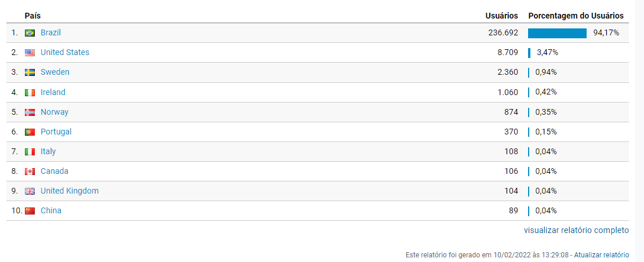This screenshot has width=644, height=262.
Task: Click Brazil's 94,17% percentage bar
Action: click(x=557, y=33)
